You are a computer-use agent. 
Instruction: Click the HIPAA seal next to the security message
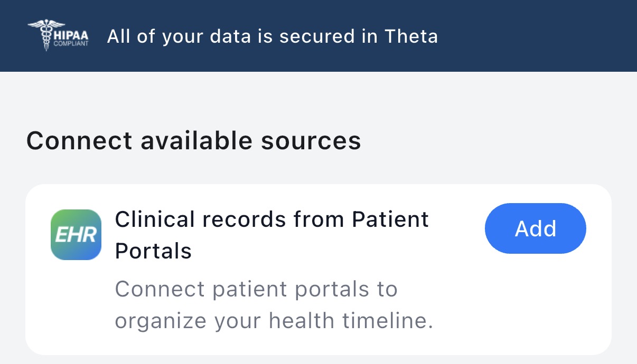click(58, 36)
